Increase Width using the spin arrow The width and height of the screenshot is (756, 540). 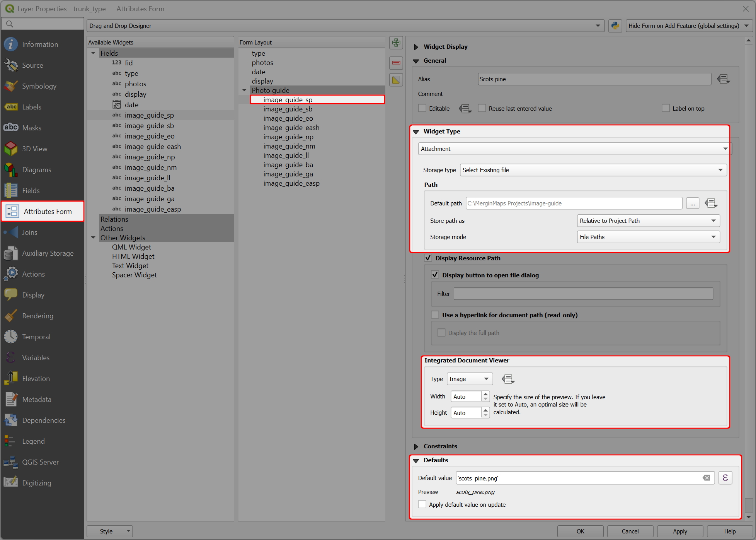(485, 394)
